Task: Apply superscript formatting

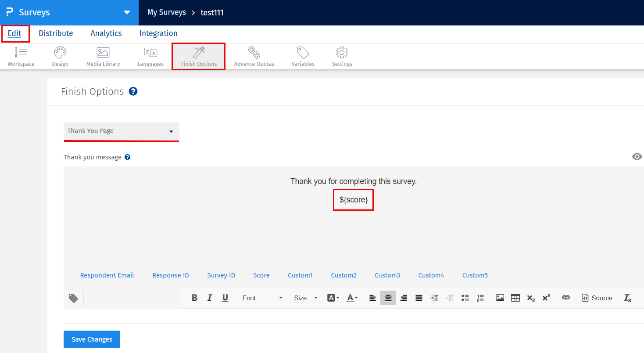Action: pos(546,298)
